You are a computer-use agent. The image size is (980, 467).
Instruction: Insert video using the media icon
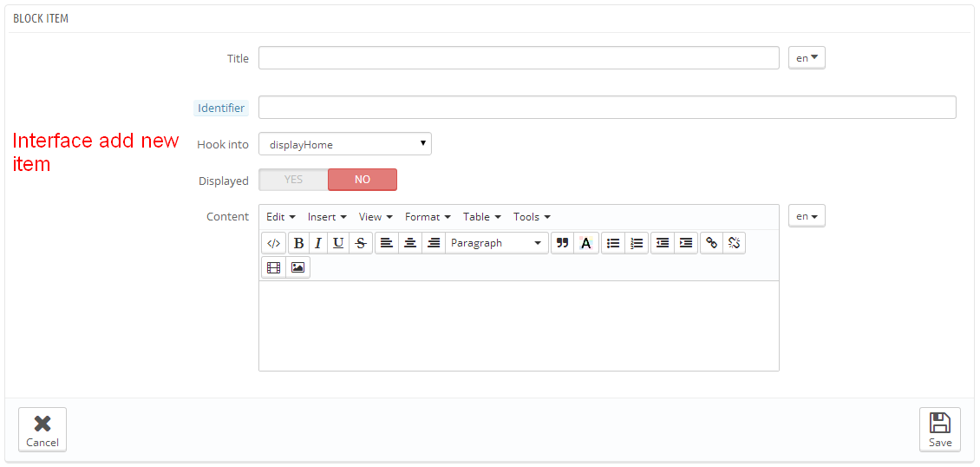pyautogui.click(x=273, y=267)
